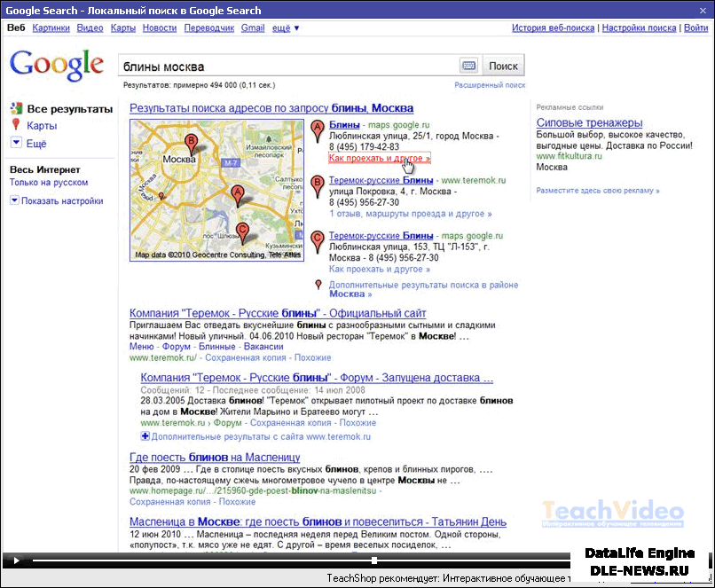
Task: Click the red marker C next to Люблинская 153 listing
Action: [x=318, y=241]
